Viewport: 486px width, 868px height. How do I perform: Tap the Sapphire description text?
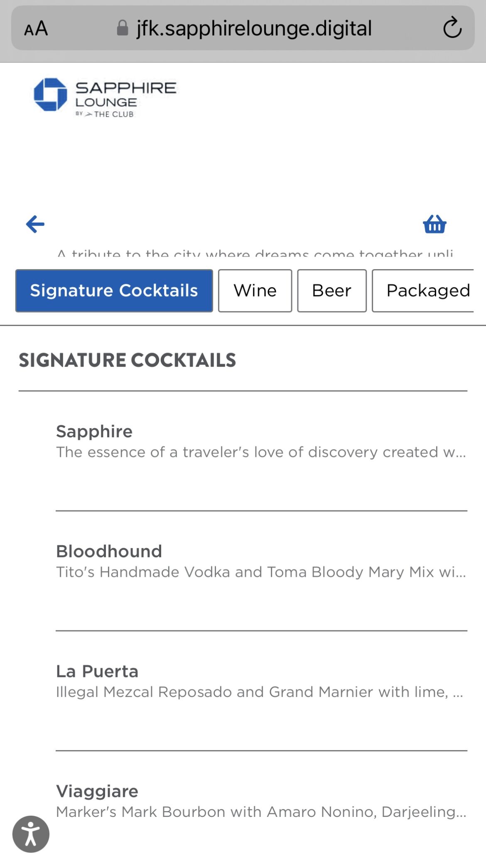pos(261,452)
